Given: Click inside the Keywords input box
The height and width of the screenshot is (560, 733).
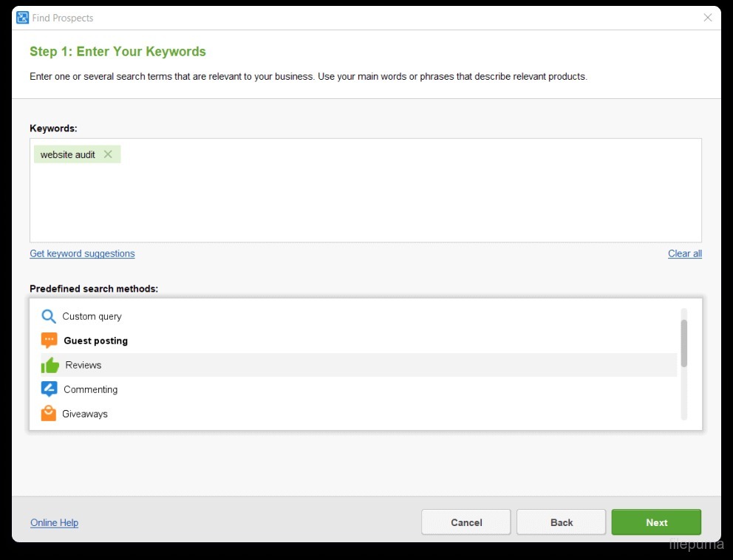Looking at the screenshot, I should point(365,199).
